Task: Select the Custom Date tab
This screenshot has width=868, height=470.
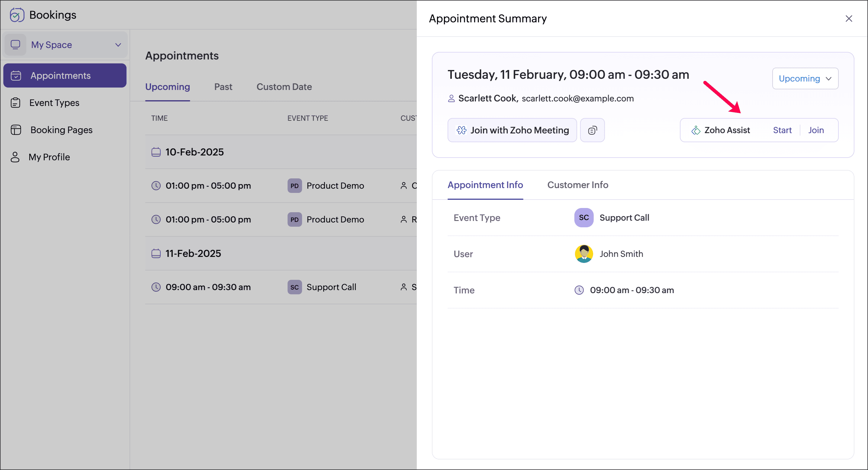Action: point(284,87)
